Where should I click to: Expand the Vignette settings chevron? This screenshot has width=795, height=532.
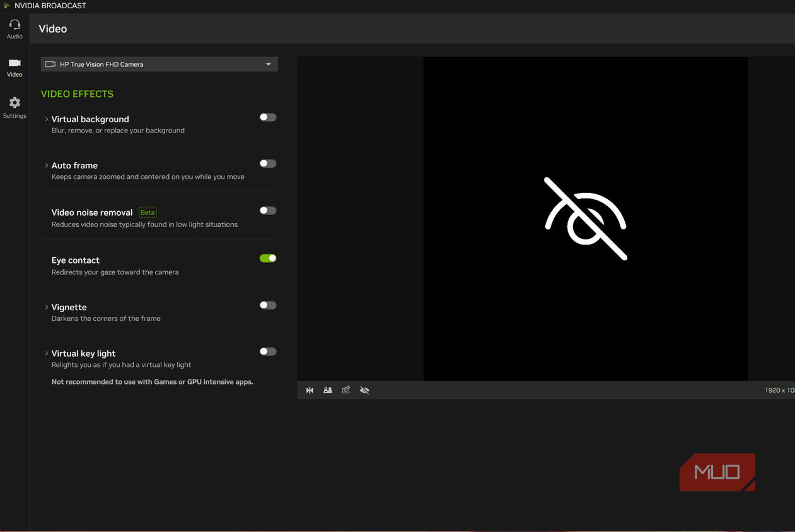47,308
